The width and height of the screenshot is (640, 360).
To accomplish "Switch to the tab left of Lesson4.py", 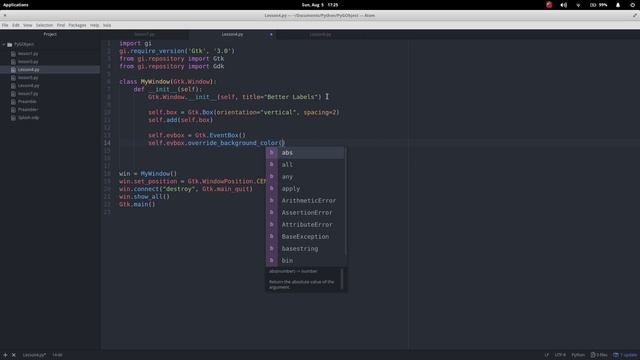I will tap(144, 35).
